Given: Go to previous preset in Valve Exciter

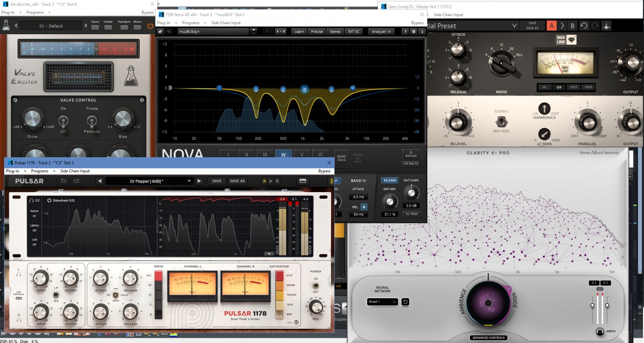Looking at the screenshot, I should pyautogui.click(x=16, y=26).
